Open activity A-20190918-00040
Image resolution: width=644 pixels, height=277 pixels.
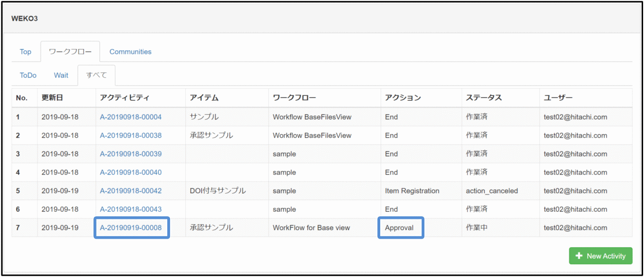click(130, 173)
